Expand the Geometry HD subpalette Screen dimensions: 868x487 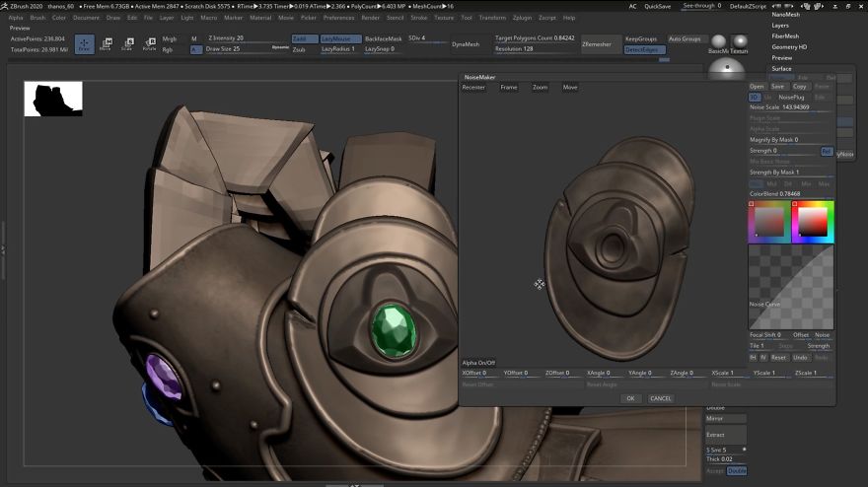(789, 47)
